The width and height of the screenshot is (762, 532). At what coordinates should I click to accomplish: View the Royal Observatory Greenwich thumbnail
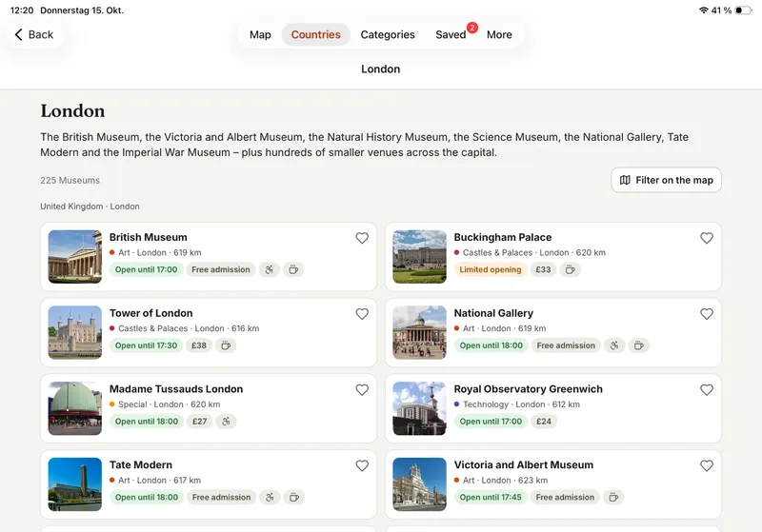click(419, 408)
